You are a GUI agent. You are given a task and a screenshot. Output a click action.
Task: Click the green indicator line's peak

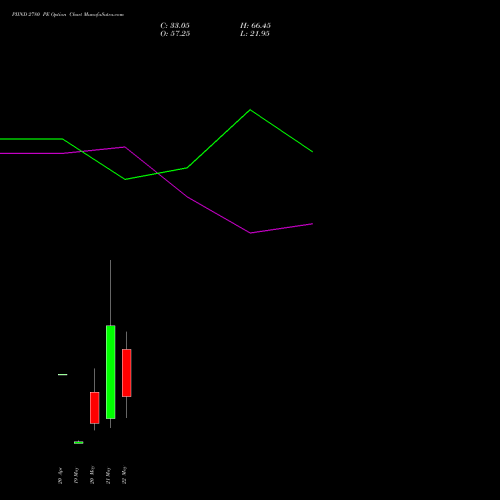coord(250,110)
